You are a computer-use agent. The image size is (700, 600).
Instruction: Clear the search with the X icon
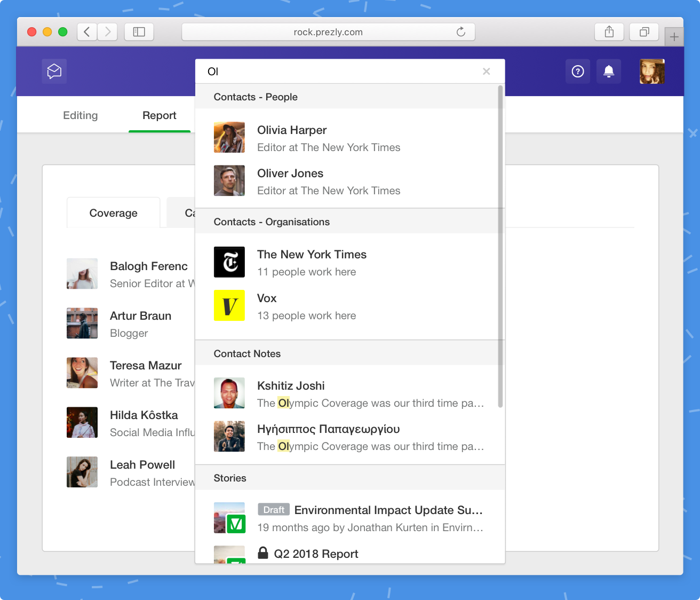pos(486,72)
